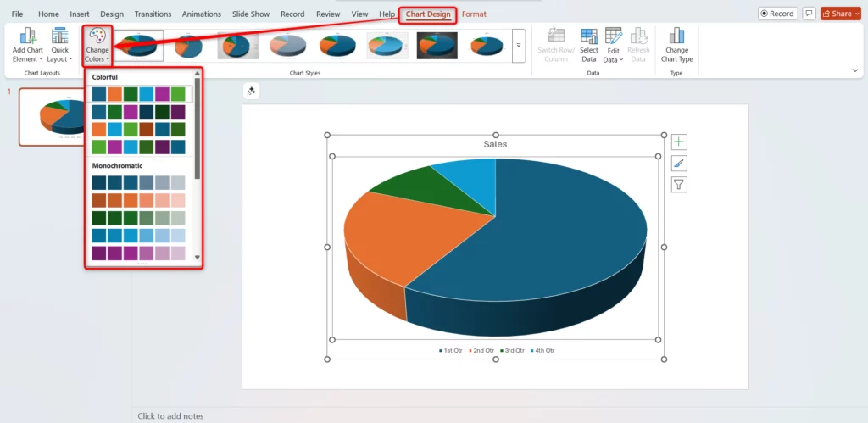Click the Change Colors palette icon
Image resolution: width=868 pixels, height=423 pixels.
pyautogui.click(x=97, y=37)
